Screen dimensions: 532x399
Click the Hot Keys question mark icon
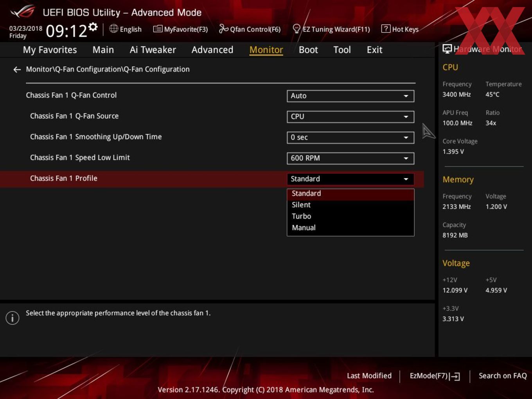click(386, 29)
